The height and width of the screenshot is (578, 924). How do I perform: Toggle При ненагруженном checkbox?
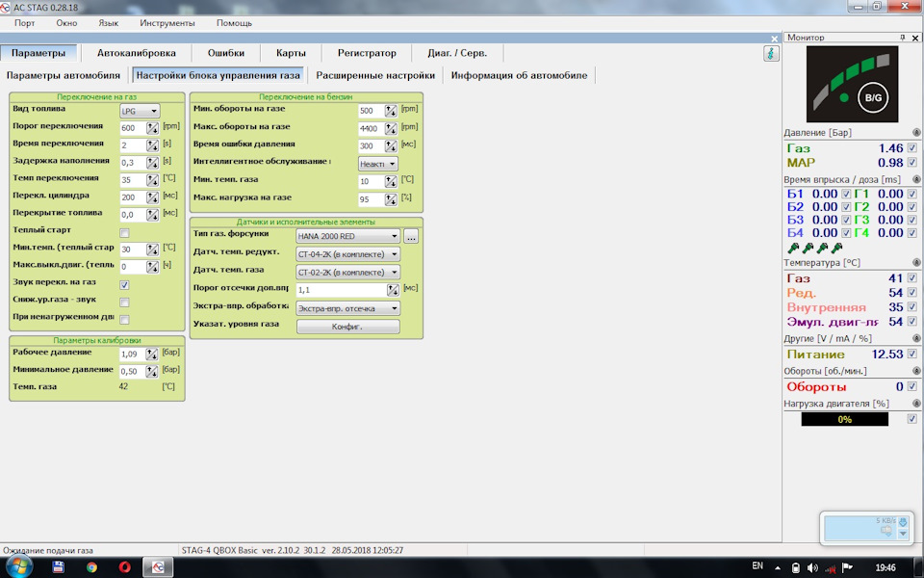(x=124, y=320)
